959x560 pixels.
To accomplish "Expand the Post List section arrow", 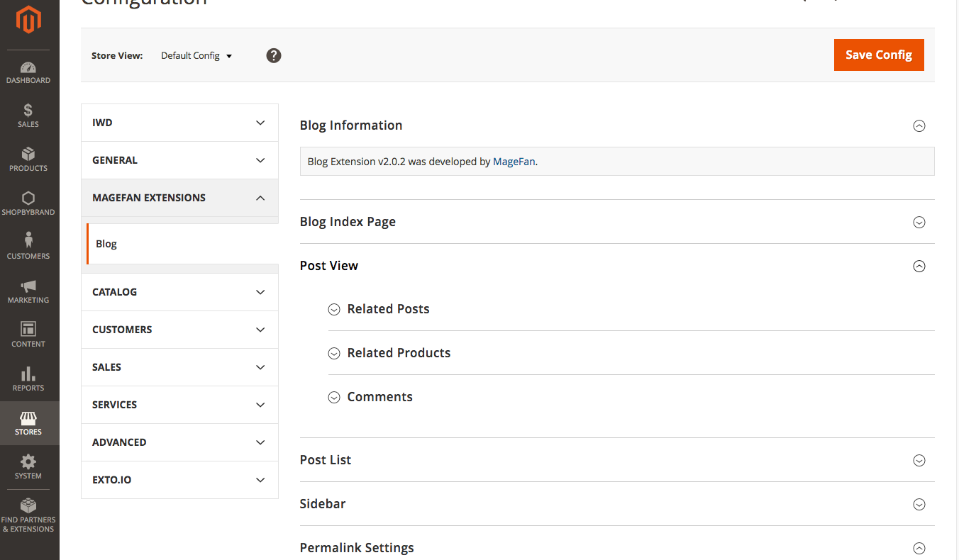I will pyautogui.click(x=919, y=461).
